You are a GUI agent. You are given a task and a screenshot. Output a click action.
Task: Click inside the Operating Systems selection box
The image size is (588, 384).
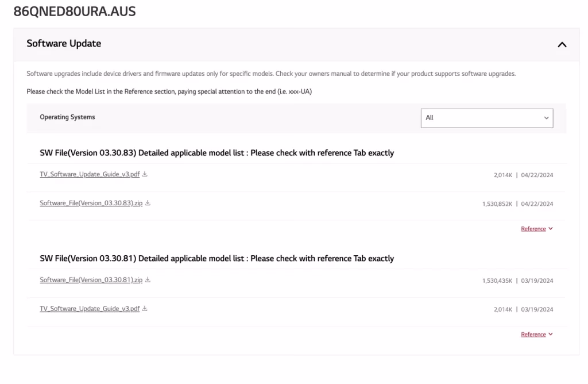click(487, 118)
